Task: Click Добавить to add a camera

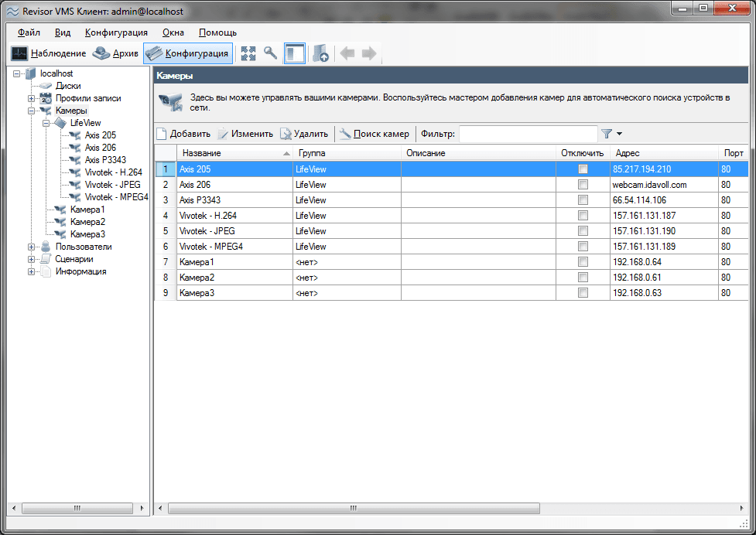Action: click(183, 134)
